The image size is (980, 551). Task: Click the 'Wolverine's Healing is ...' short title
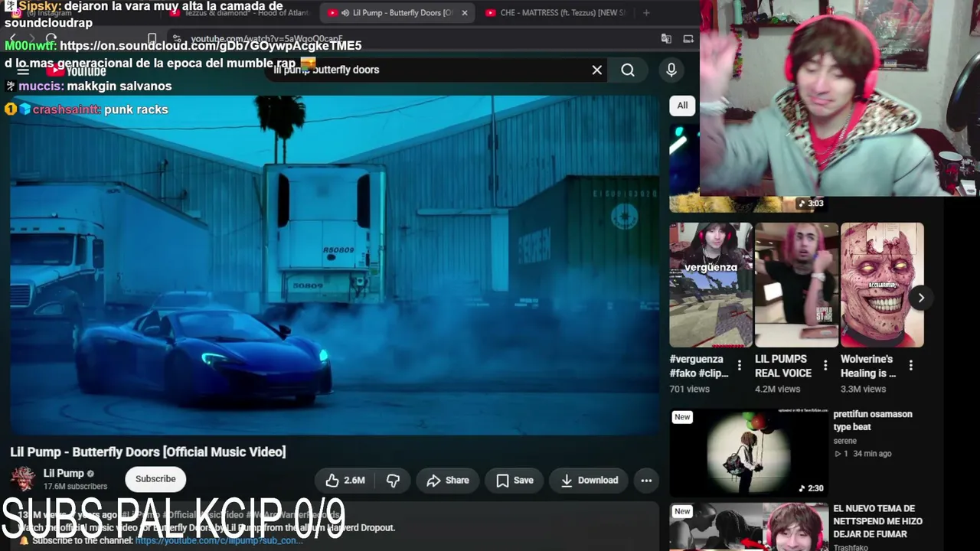(x=868, y=366)
